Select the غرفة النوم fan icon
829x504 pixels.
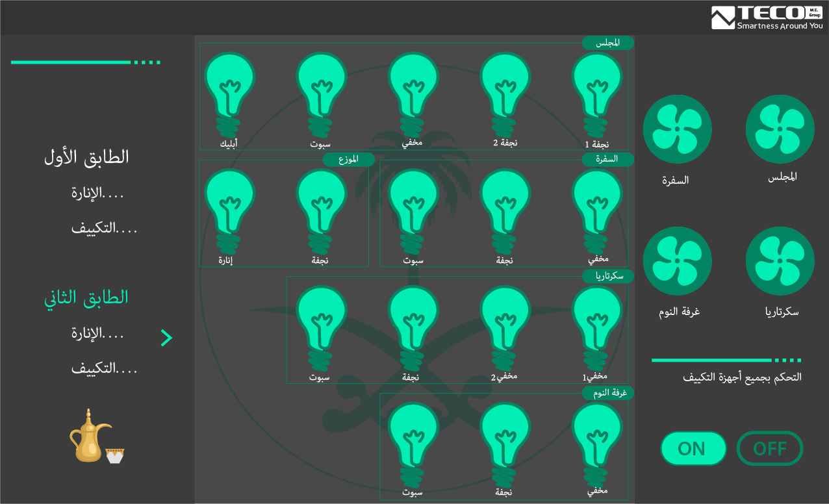[677, 261]
